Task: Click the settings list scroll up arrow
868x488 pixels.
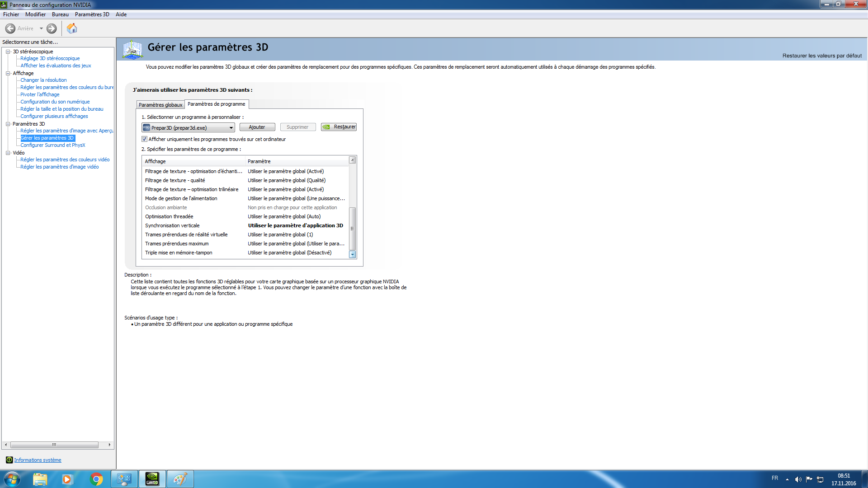Action: point(353,160)
